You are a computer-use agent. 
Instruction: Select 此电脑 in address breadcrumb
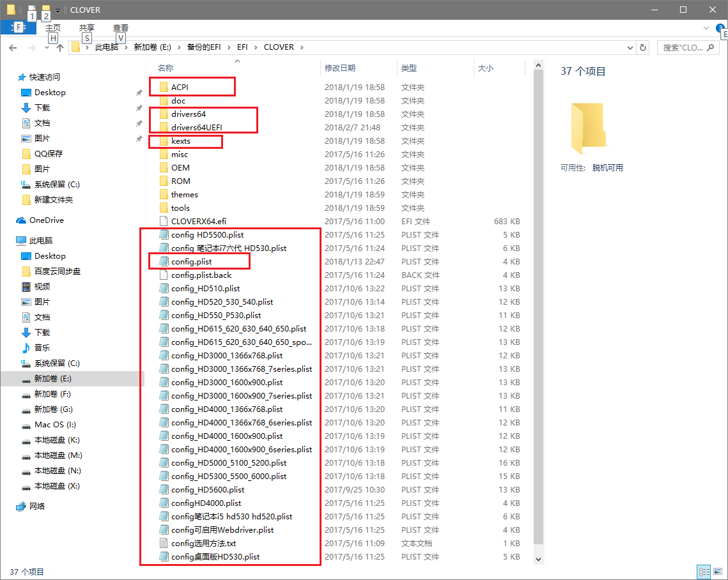(x=106, y=47)
